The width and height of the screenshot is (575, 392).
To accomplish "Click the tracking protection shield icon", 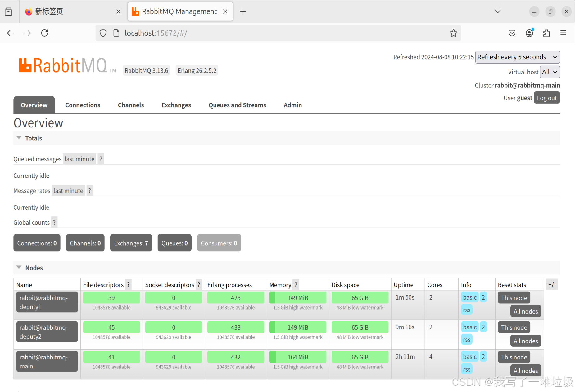I will coord(103,33).
